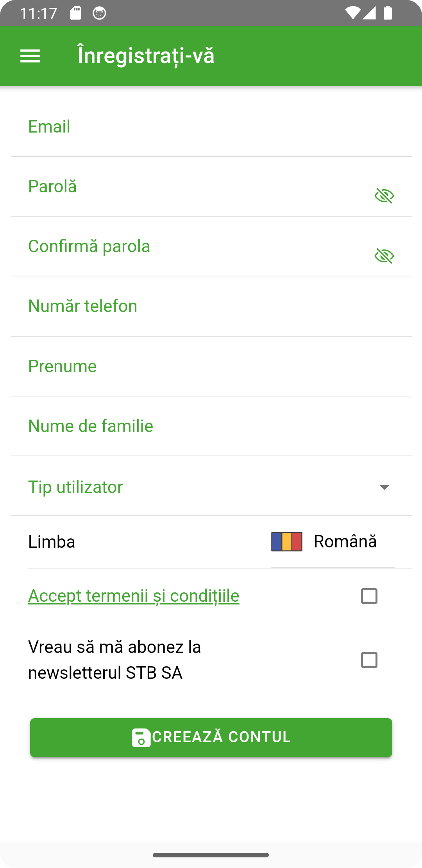422x868 pixels.
Task: Check the accept terms and conditions box
Action: [x=369, y=596]
